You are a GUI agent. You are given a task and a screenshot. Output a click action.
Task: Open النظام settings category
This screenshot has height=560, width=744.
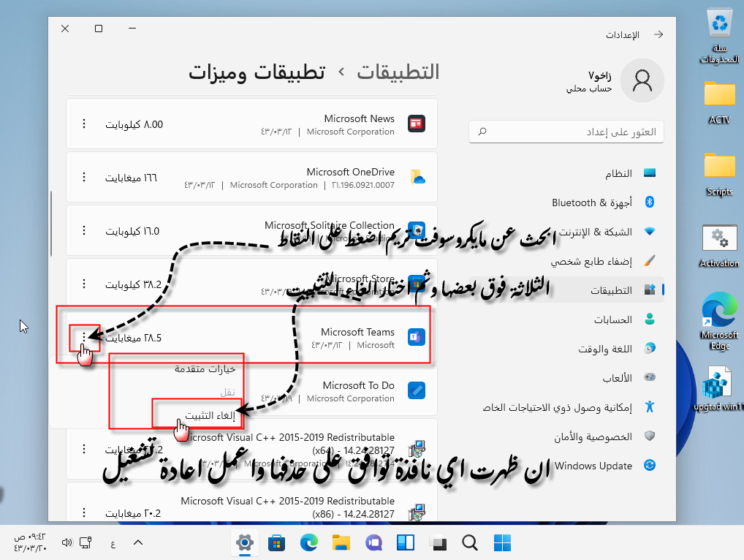(x=566, y=173)
